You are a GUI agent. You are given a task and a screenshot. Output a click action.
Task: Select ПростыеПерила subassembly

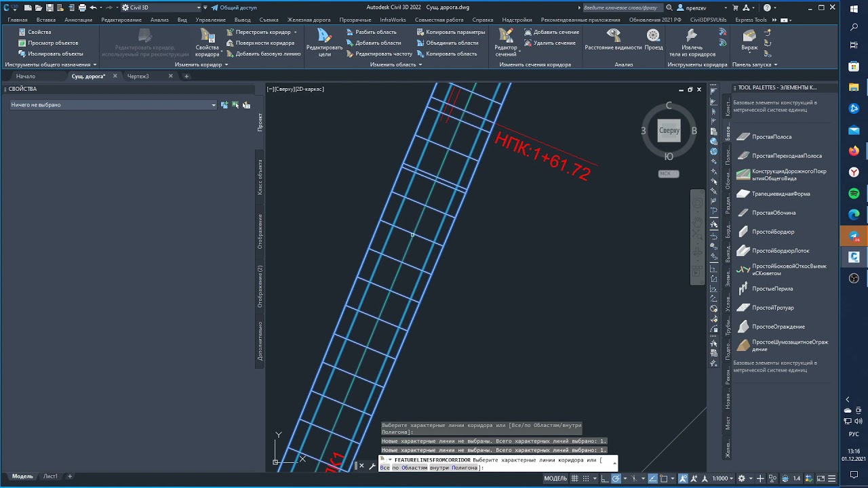tap(772, 289)
